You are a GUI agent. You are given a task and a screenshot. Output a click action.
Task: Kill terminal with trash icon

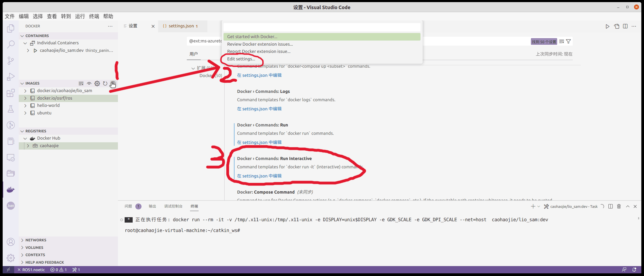pos(619,206)
